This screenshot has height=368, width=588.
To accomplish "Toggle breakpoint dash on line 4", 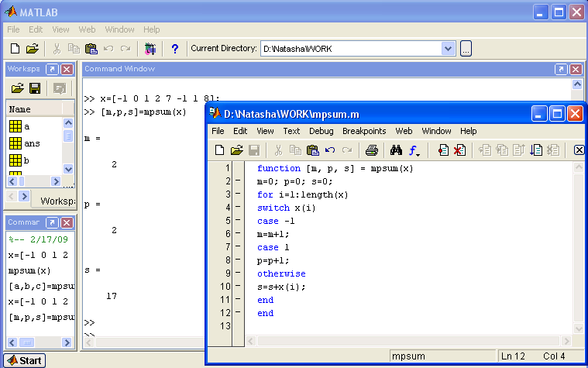I will point(238,207).
